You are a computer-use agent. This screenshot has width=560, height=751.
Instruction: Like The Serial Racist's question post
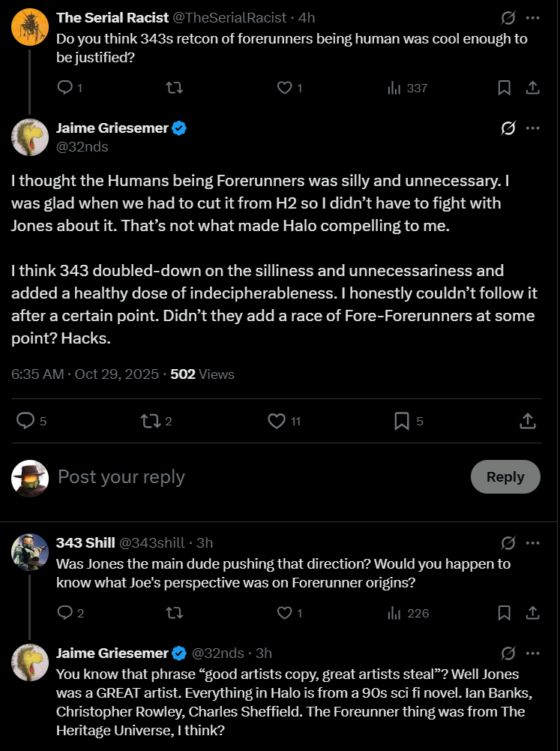[284, 88]
